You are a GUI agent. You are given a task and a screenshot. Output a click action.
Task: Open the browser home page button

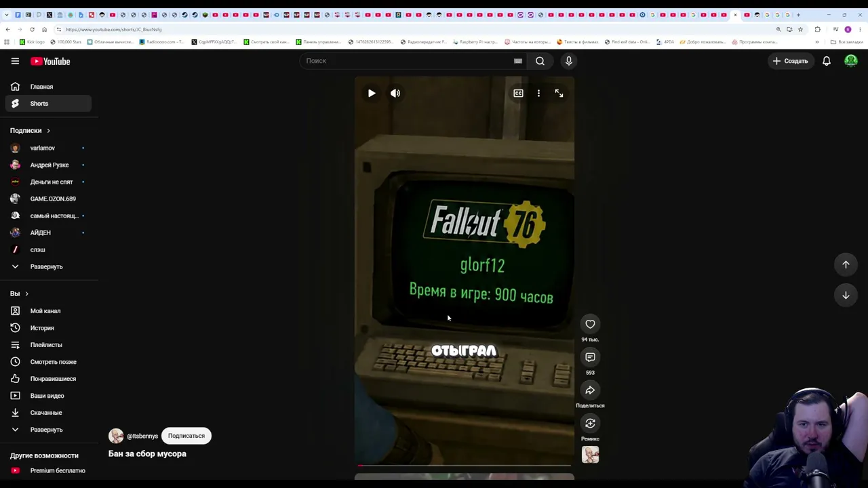tap(44, 29)
